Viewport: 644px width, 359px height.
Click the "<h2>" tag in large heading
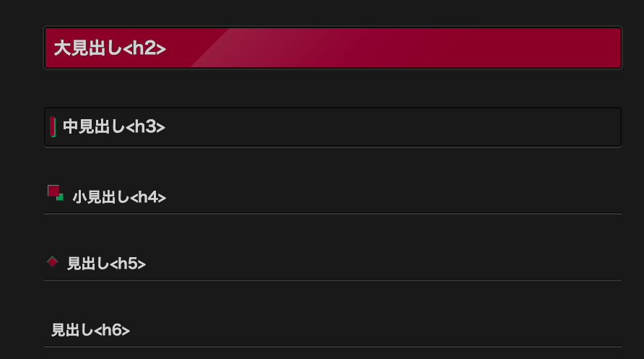[149, 48]
